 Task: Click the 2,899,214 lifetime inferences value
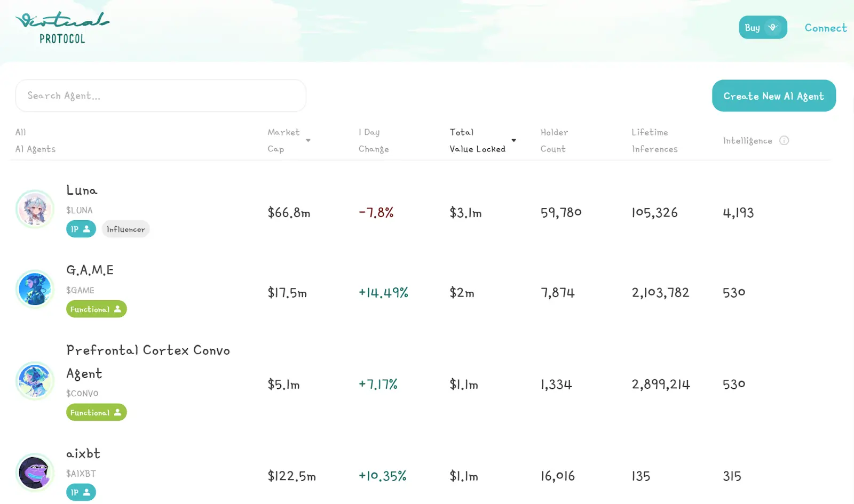coord(661,385)
